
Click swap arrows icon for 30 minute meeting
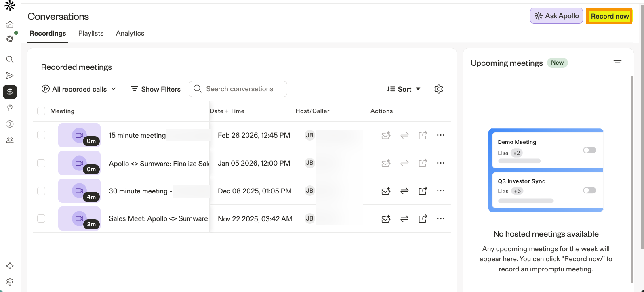click(x=404, y=191)
